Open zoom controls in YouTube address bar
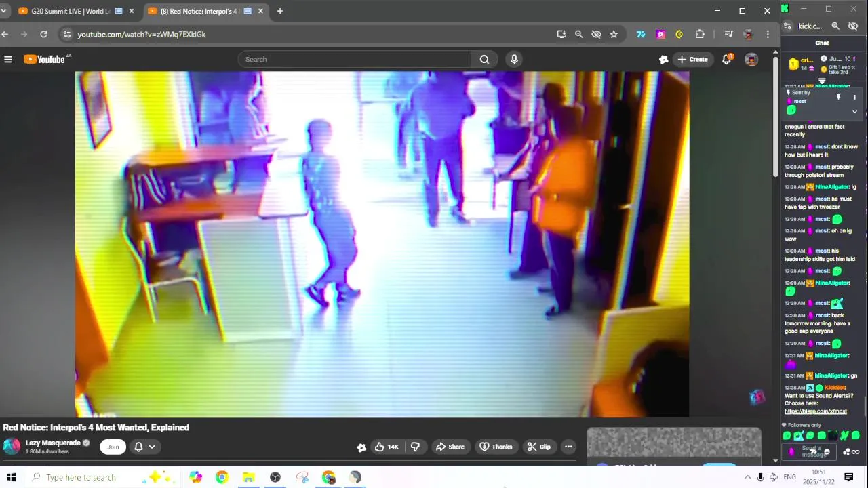The height and width of the screenshot is (488, 868). click(x=578, y=34)
